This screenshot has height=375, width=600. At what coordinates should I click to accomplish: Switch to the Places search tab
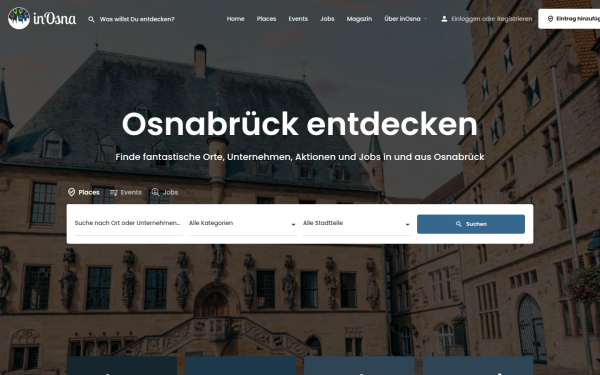click(x=84, y=192)
